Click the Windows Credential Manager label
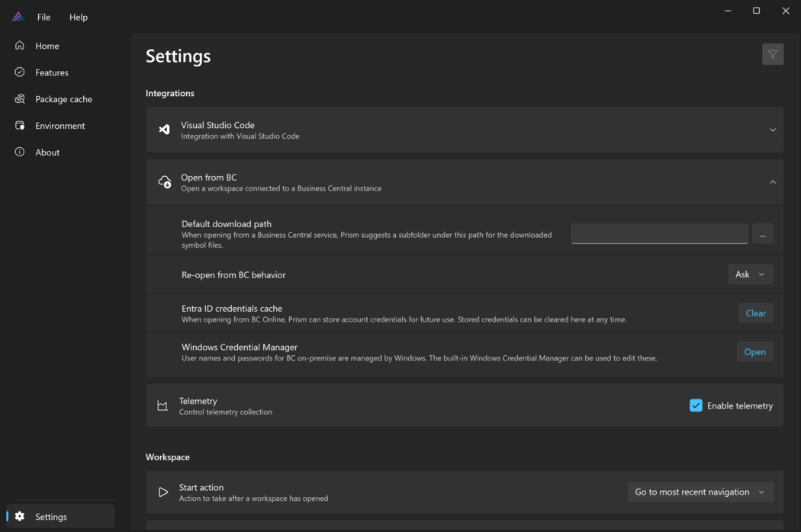Viewport: 801px width, 532px height. (x=240, y=348)
